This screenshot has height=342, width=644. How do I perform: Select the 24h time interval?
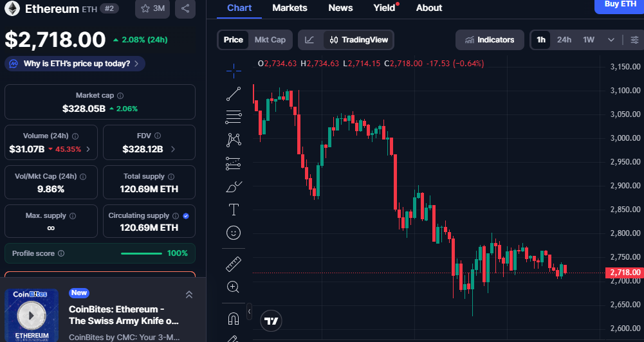tap(564, 40)
